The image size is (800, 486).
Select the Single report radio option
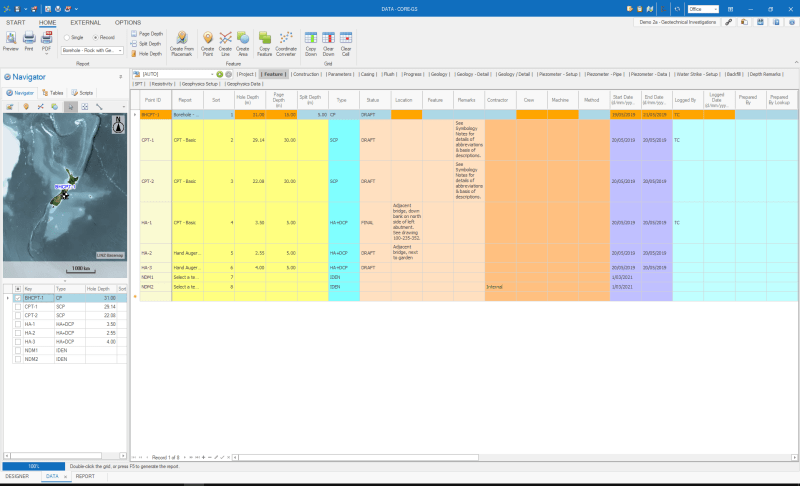pos(74,37)
